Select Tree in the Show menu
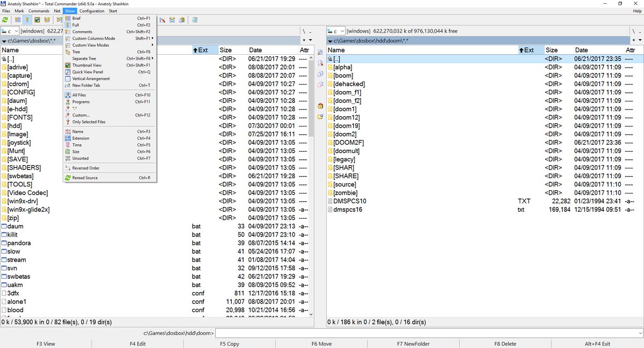This screenshot has width=644, height=348. 109,52
